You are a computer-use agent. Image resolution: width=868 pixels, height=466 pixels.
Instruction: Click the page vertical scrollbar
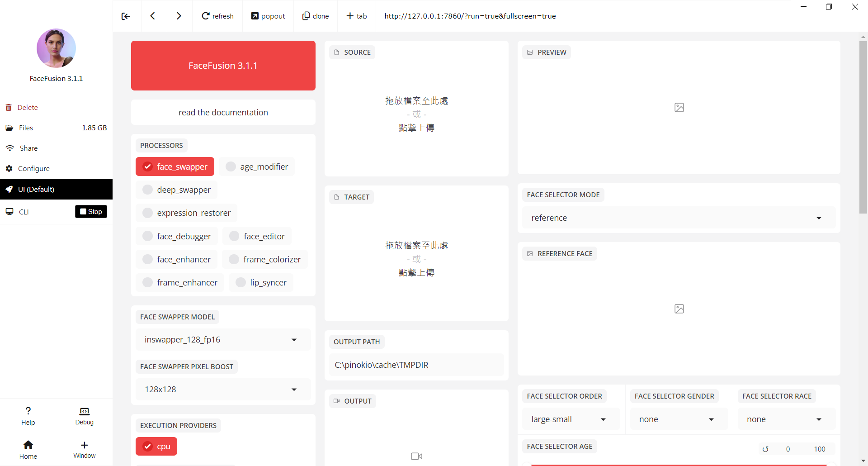pyautogui.click(x=863, y=127)
